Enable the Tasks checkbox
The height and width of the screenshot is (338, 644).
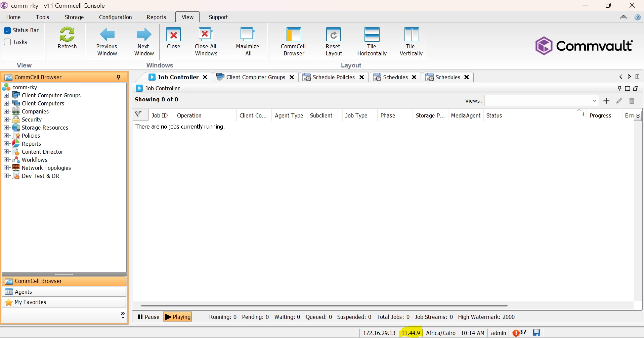[x=7, y=42]
